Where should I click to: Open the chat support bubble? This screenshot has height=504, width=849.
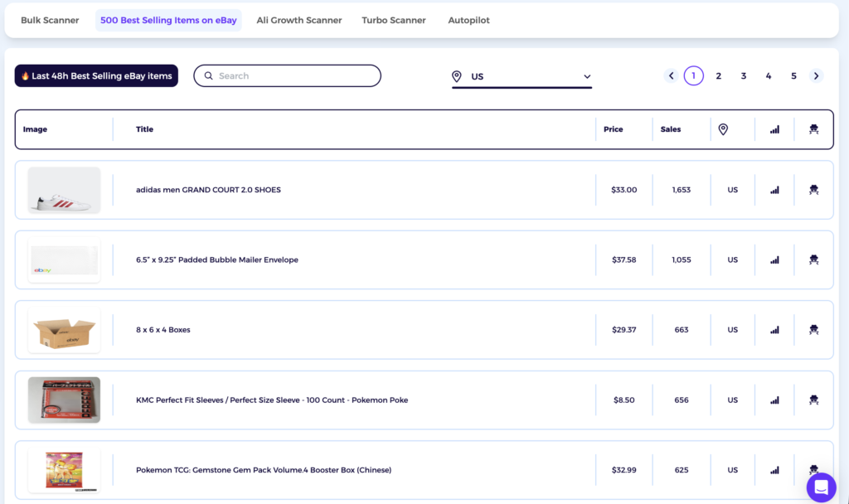pyautogui.click(x=822, y=487)
